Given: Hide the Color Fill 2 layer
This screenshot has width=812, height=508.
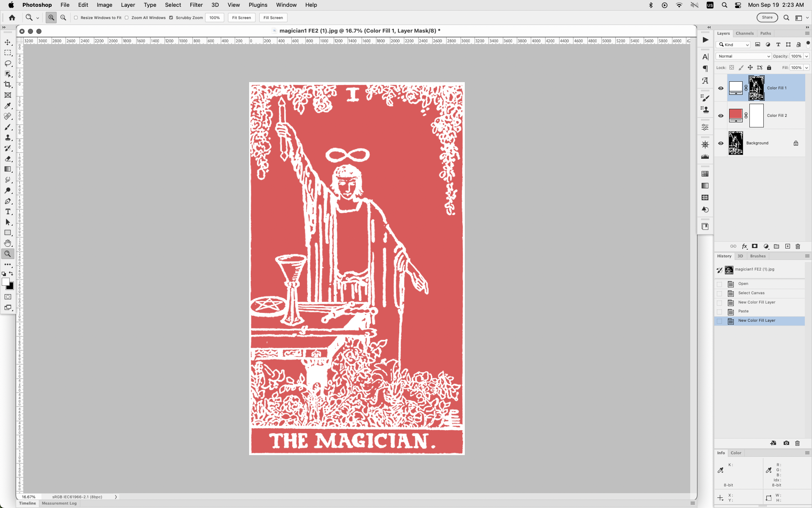Looking at the screenshot, I should [x=721, y=115].
